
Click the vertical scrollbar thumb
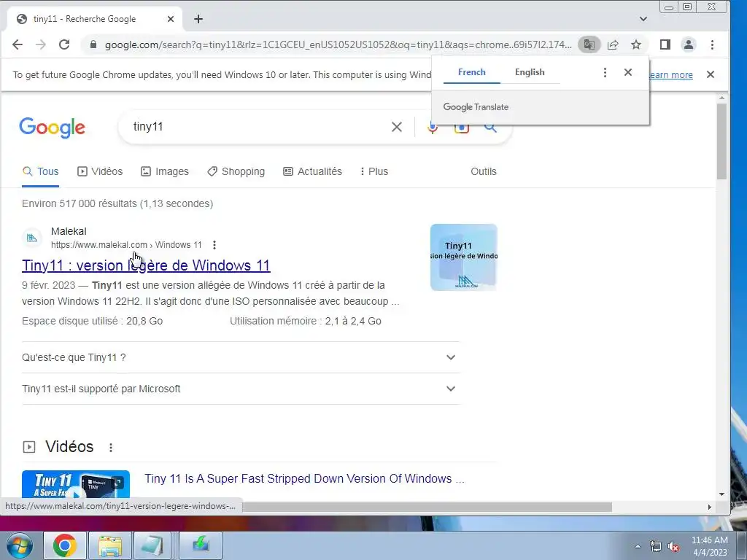(721, 141)
